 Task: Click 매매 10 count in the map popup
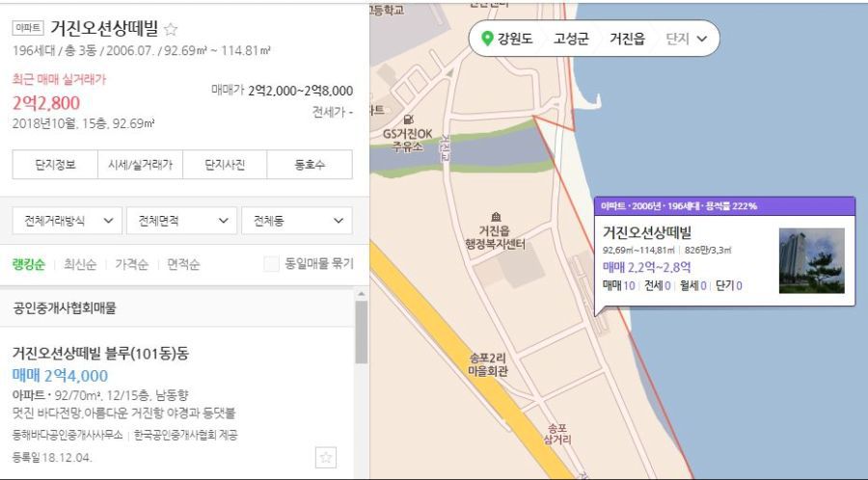[618, 285]
